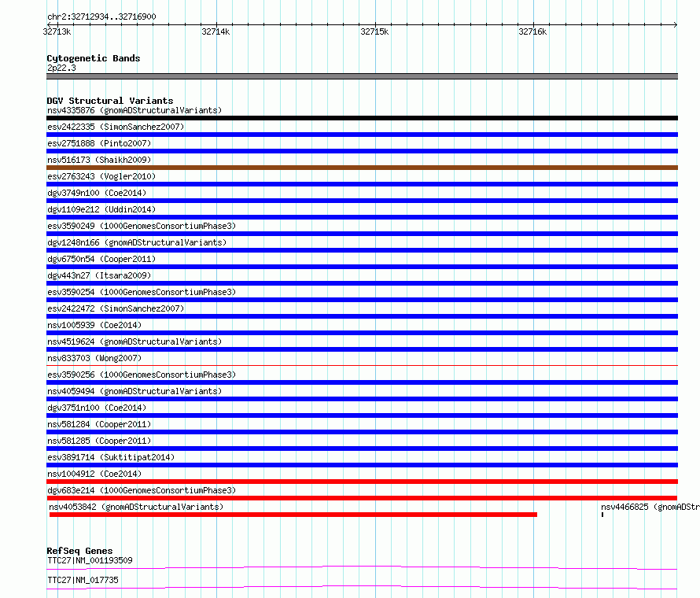Click the DGV Structural Variants track title
Image resolution: width=700 pixels, height=598 pixels.
click(x=110, y=101)
